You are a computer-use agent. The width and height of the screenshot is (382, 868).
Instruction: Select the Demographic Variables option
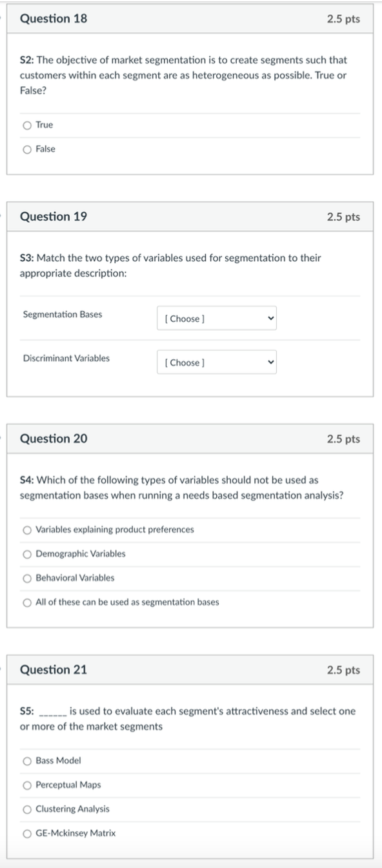[26, 553]
